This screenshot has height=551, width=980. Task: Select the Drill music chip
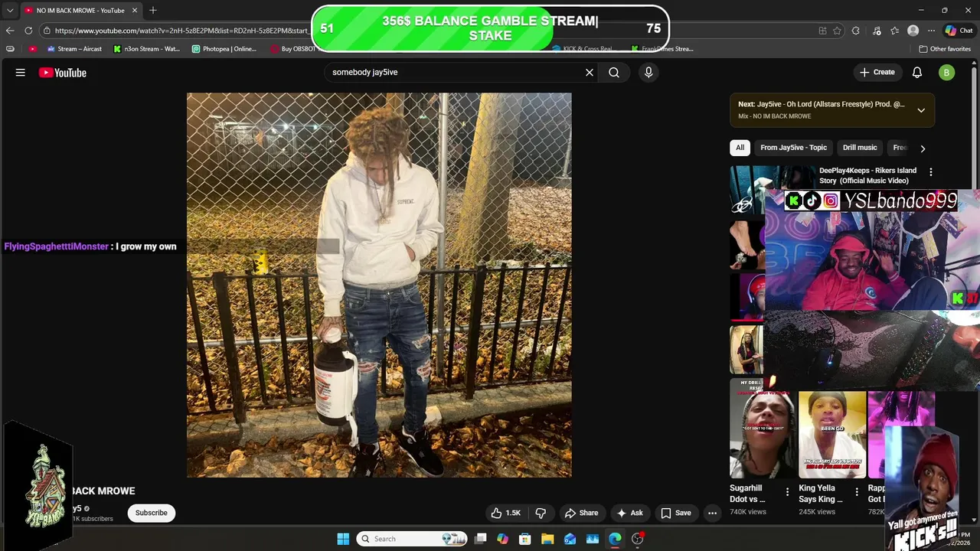coord(860,148)
